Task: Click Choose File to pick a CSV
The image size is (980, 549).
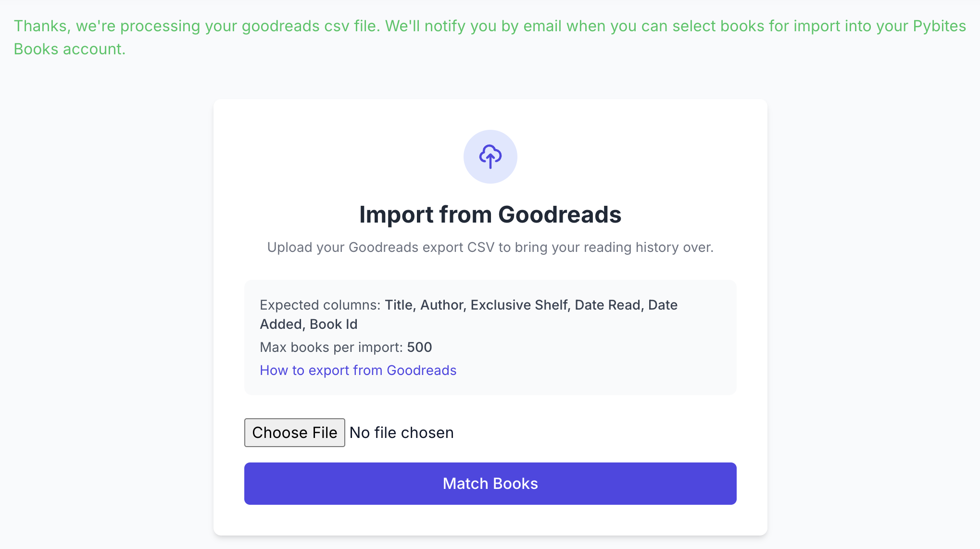Action: pyautogui.click(x=295, y=432)
